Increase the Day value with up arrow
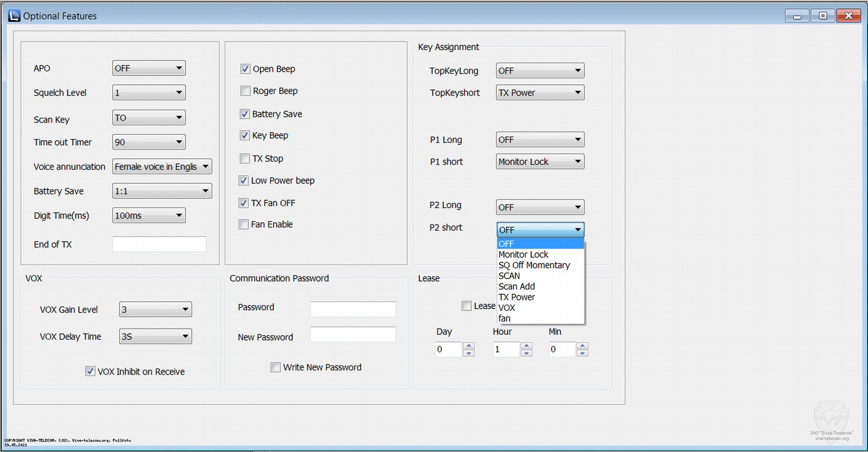Viewport: 868px width, 452px height. (x=469, y=346)
